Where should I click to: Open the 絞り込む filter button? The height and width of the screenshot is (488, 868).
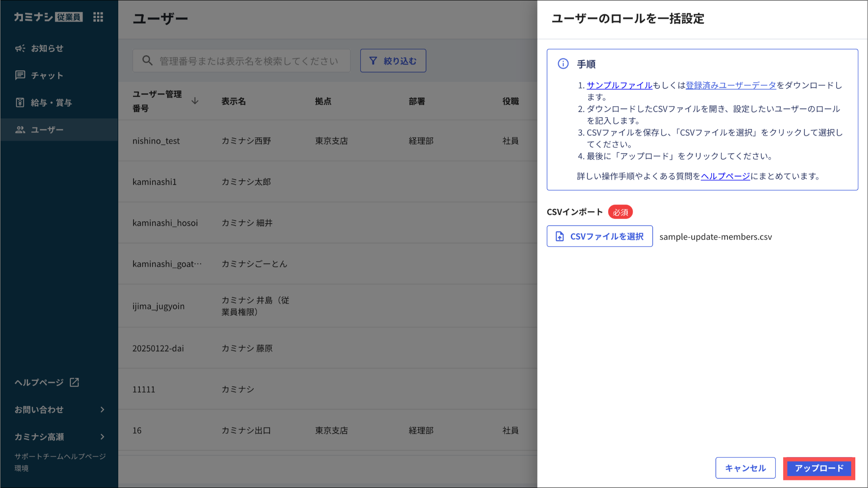393,61
